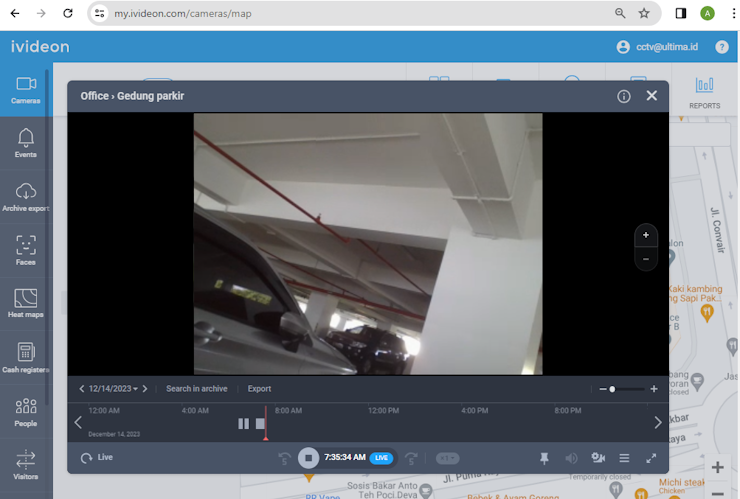
Task: Click the Export button
Action: (x=259, y=389)
